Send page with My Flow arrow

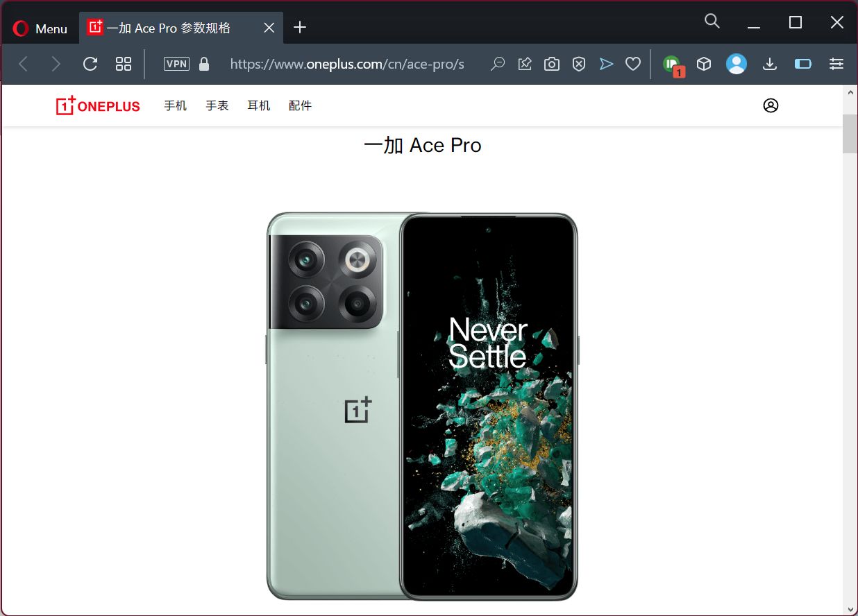point(607,64)
